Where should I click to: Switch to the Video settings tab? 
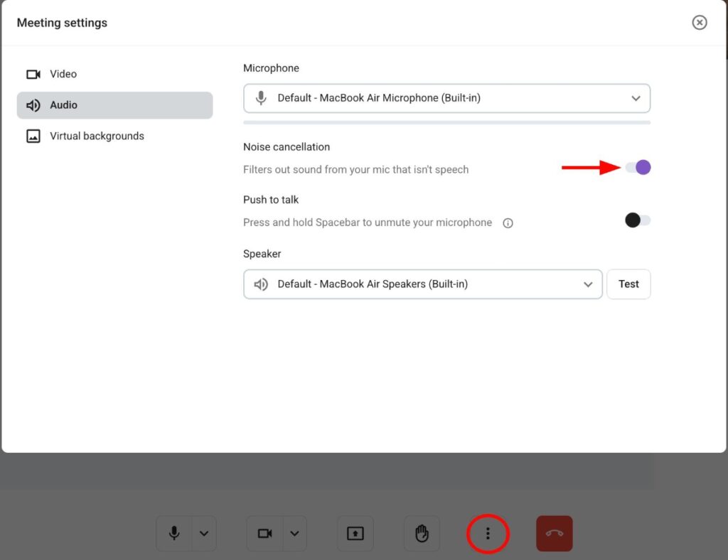tap(63, 74)
